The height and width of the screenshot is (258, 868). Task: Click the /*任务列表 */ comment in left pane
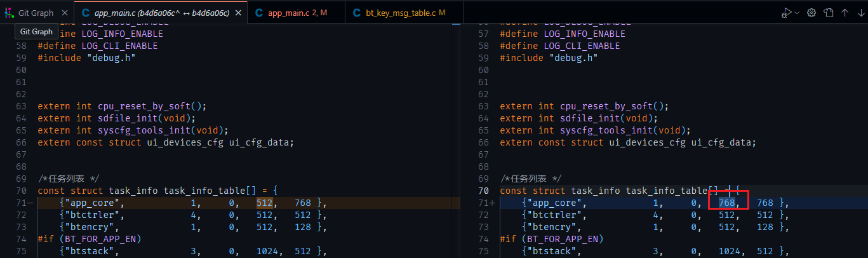68,179
